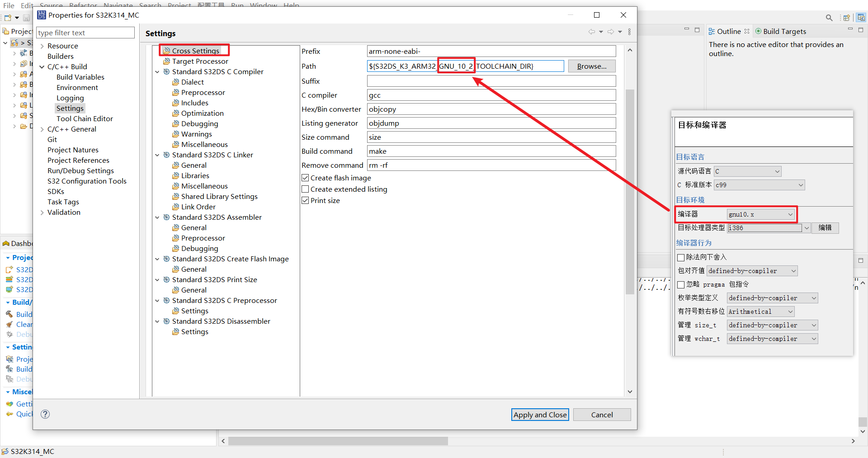Open the 源代码语言 C dropdown
Viewport: 868px width, 458px height.
748,171
